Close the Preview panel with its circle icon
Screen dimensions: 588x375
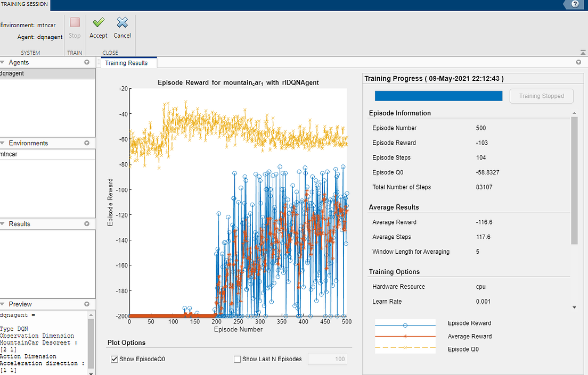click(87, 304)
